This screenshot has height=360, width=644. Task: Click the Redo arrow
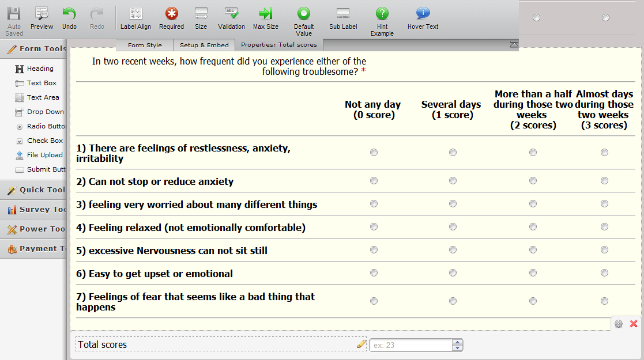point(97,18)
